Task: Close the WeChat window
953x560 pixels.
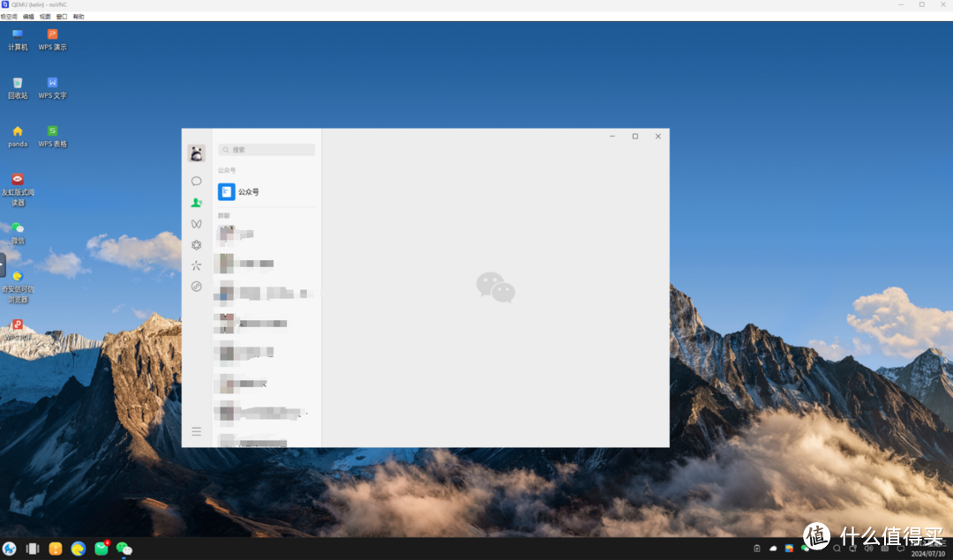Action: tap(658, 136)
